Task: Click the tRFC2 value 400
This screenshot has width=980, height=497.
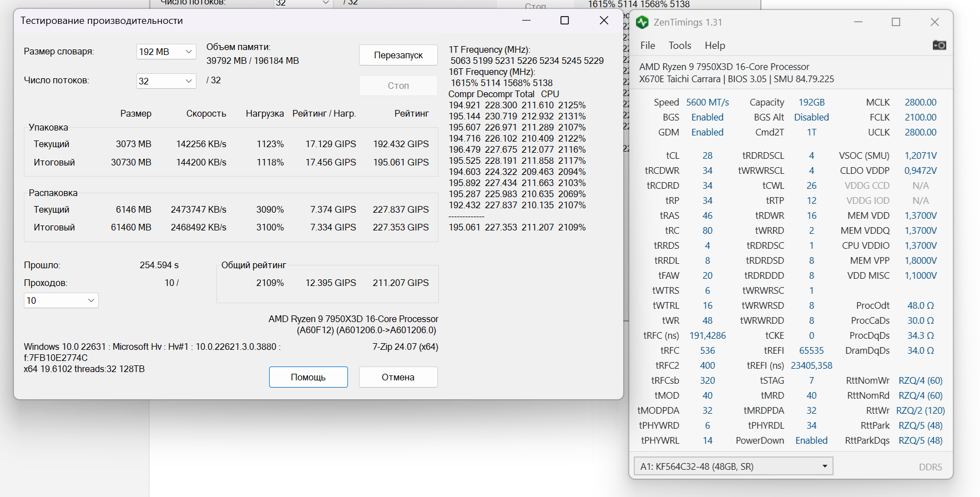Action: [x=708, y=365]
